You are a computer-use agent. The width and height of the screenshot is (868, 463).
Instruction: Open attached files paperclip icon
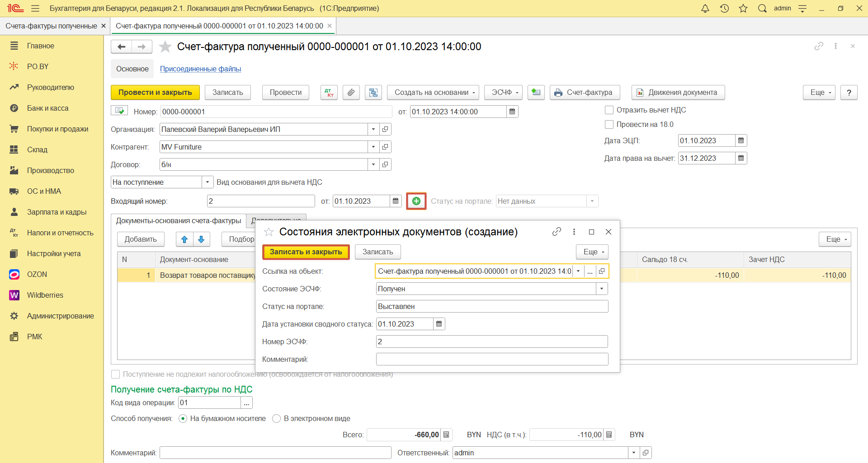[x=351, y=93]
